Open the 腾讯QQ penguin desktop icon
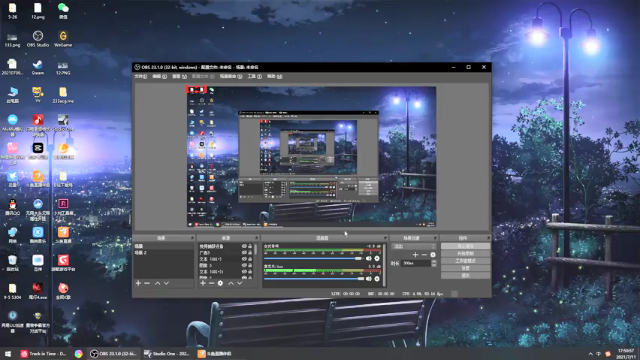The height and width of the screenshot is (360, 640). [x=13, y=207]
